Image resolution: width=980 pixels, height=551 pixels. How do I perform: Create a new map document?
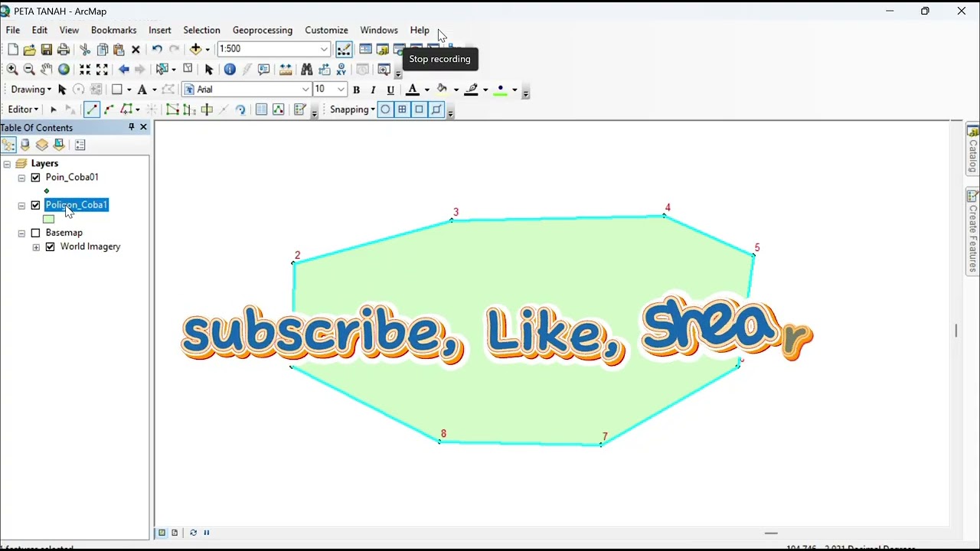(x=13, y=50)
